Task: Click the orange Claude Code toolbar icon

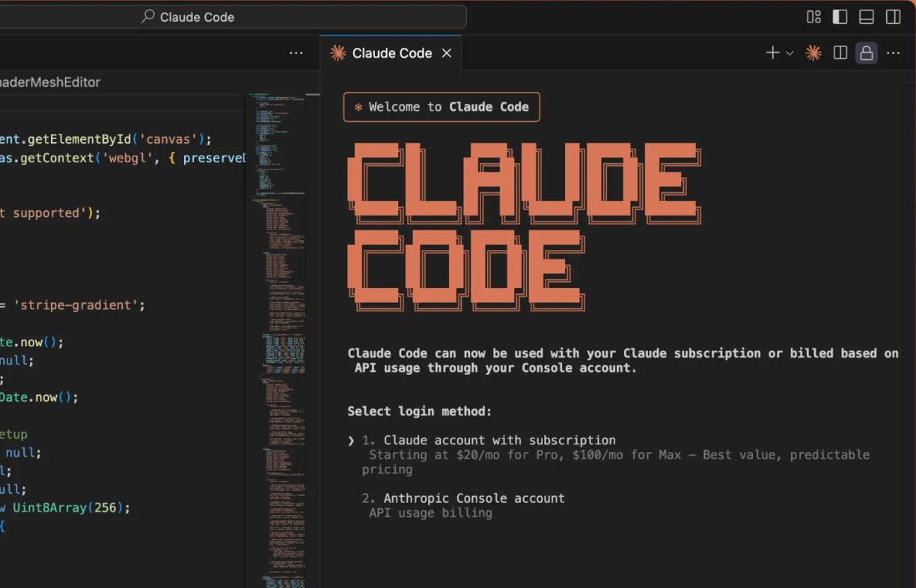Action: pos(813,53)
